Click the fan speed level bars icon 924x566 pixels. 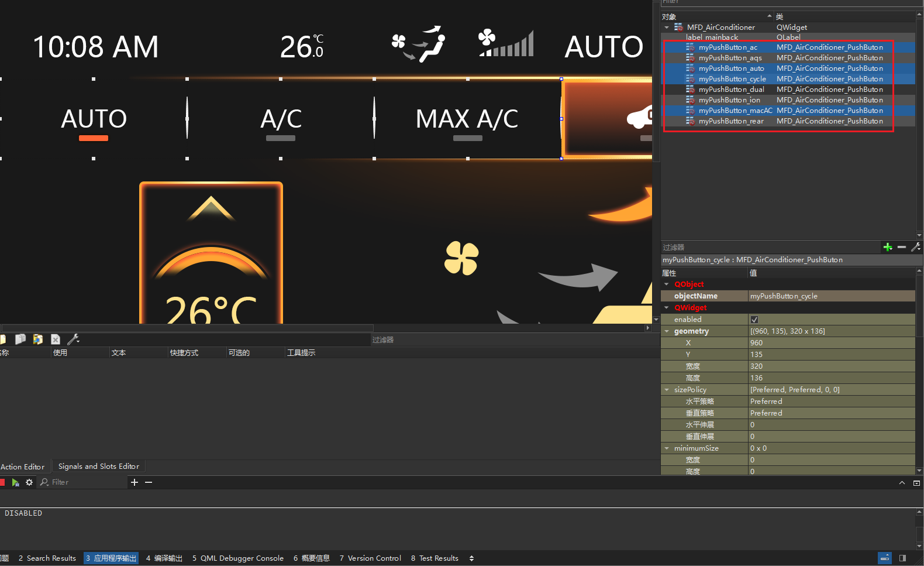tap(506, 43)
